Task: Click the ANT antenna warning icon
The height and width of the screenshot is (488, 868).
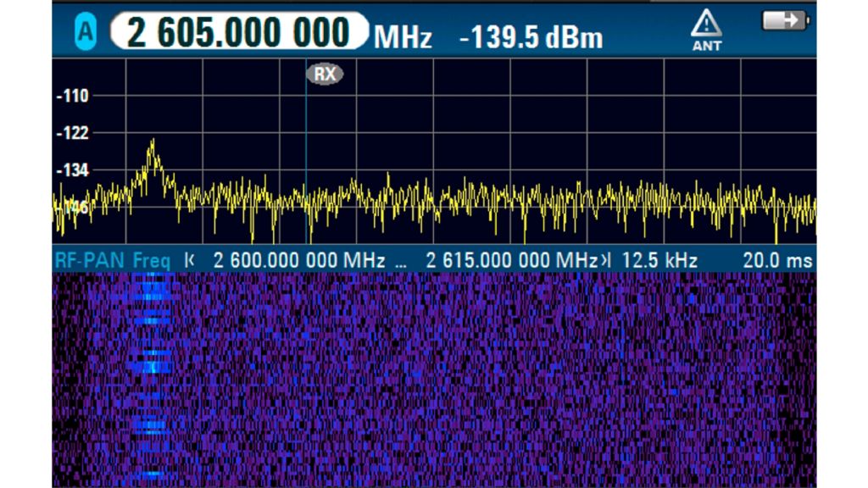Action: point(706,30)
